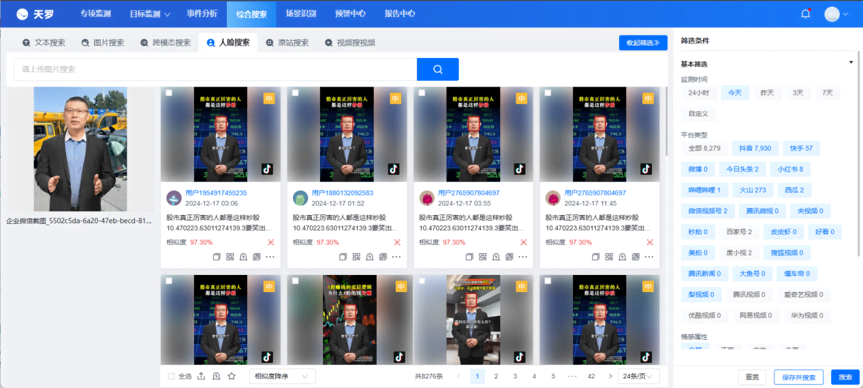The height and width of the screenshot is (388, 863).
Task: Click red face-scan icon on the 03:55 card
Action: (523, 242)
